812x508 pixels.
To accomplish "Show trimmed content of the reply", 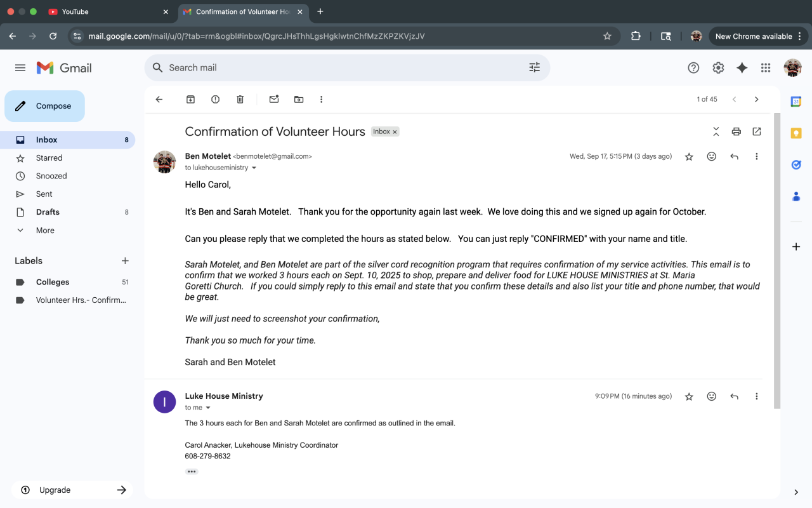I will 192,472.
